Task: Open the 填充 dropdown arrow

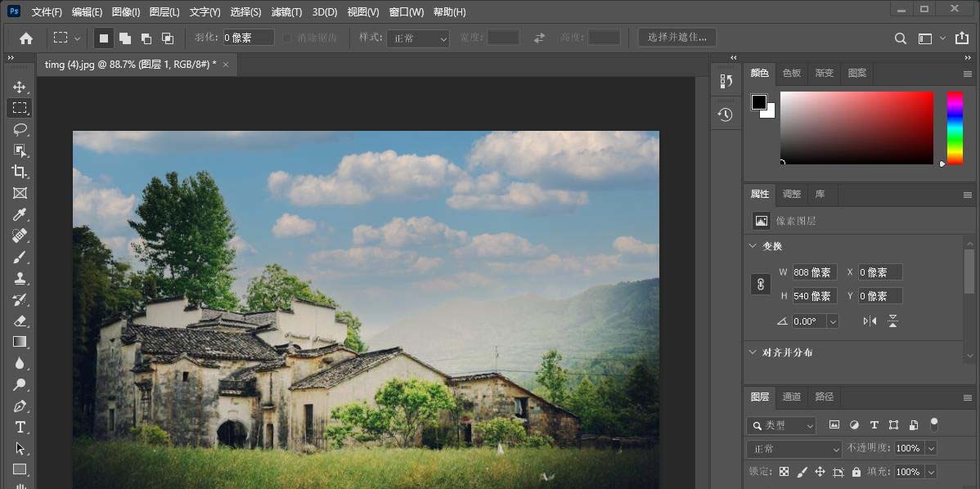Action: point(931,472)
